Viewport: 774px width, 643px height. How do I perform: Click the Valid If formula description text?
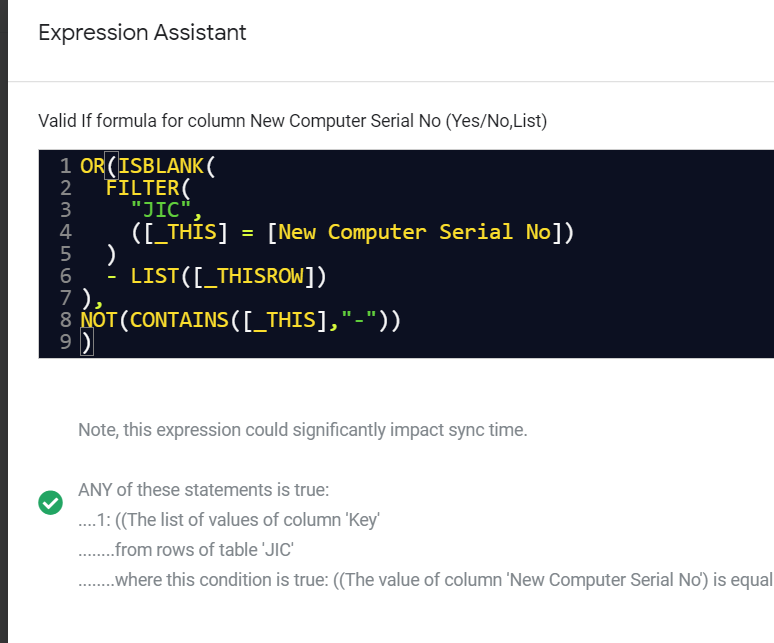293,121
